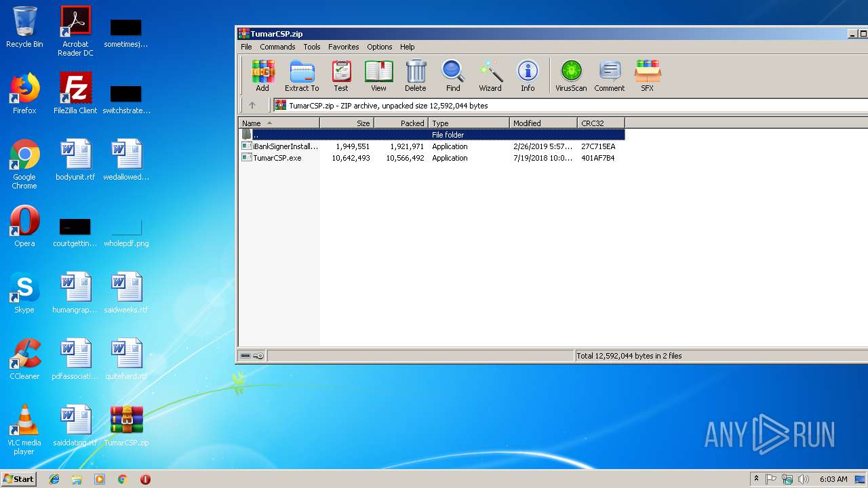
Task: Open the Recycle Bin desktop icon
Action: click(x=24, y=27)
